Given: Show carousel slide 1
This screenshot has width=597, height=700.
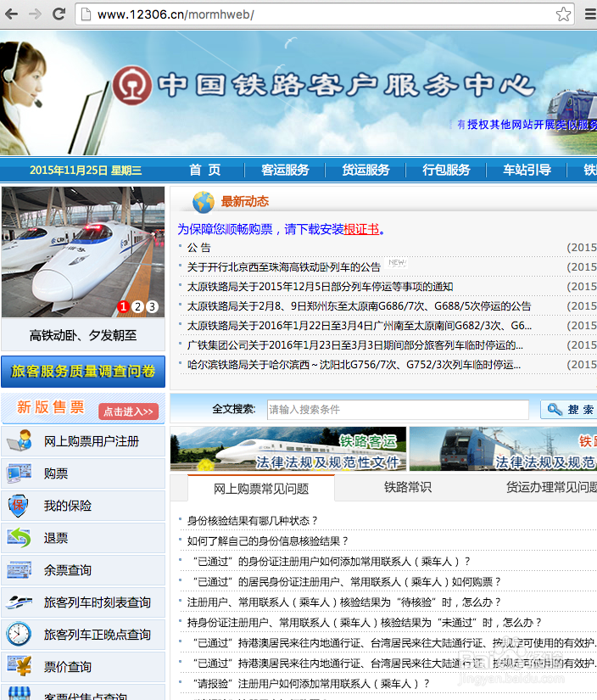Looking at the screenshot, I should pyautogui.click(x=124, y=306).
